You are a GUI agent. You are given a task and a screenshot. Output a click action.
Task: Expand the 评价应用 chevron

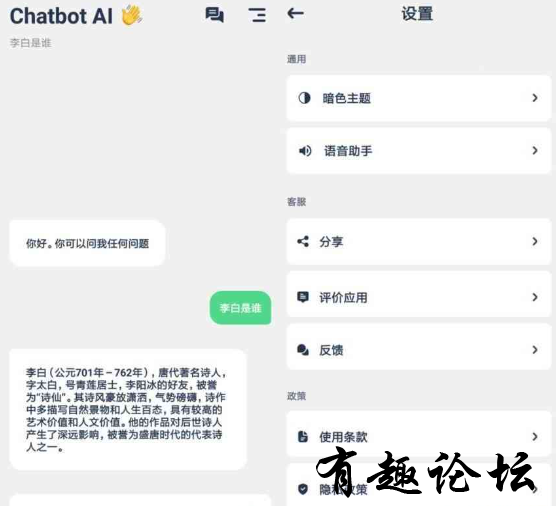tap(535, 297)
